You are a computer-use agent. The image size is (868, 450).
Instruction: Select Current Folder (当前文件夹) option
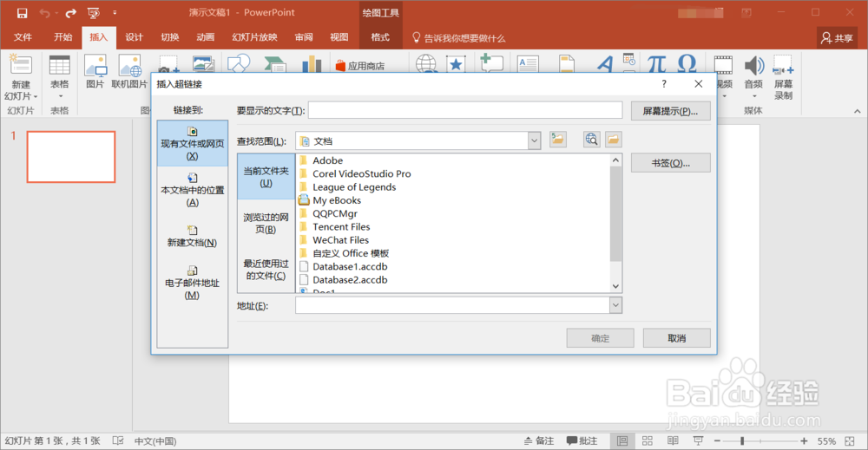point(266,176)
